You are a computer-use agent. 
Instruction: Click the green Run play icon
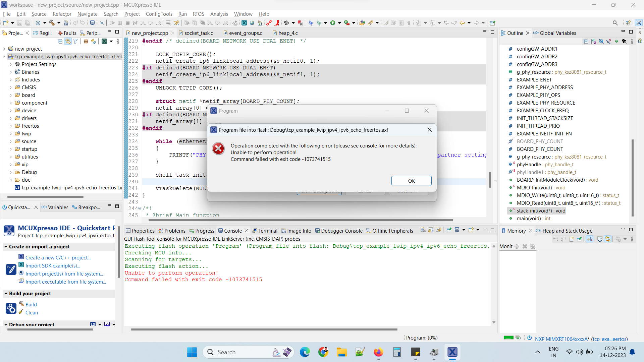[333, 23]
